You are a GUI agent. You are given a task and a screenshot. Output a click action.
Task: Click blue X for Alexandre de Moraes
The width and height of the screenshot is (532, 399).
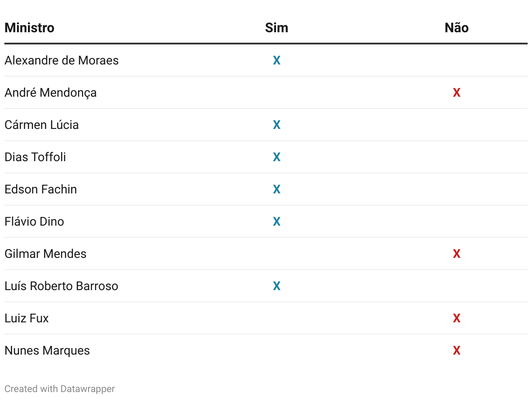tap(276, 61)
